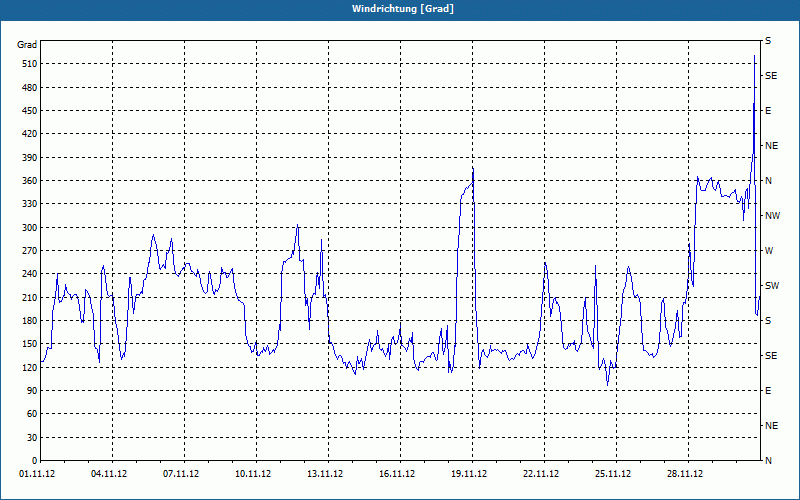The width and height of the screenshot is (800, 500).
Task: Click the date label 13.11.12
Action: (x=325, y=474)
